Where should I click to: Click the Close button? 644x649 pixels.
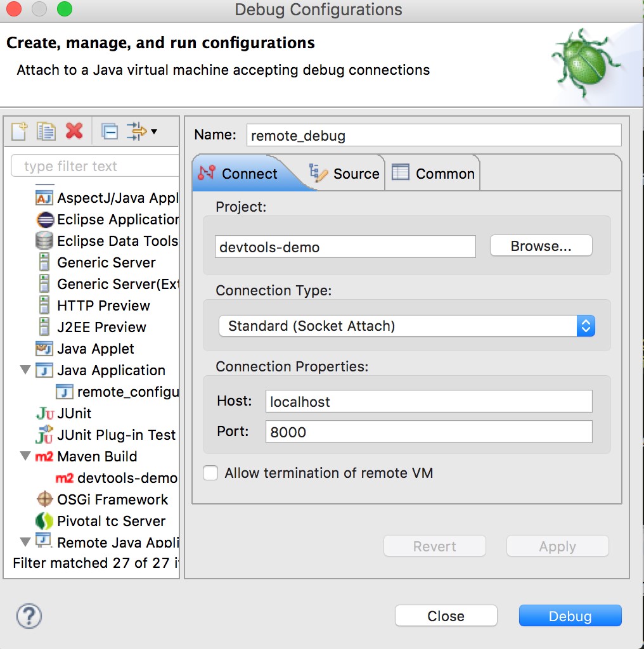pos(446,616)
